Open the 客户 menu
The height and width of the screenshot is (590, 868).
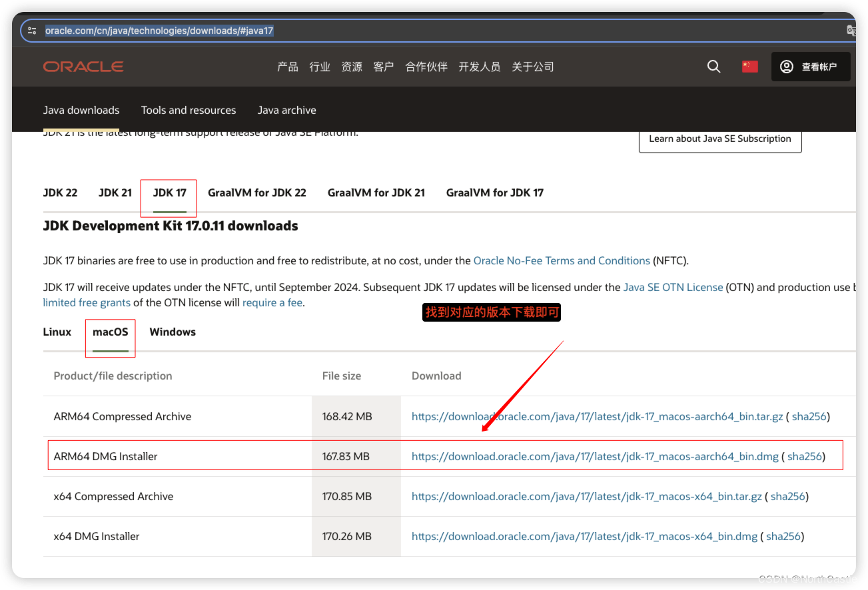tap(384, 67)
